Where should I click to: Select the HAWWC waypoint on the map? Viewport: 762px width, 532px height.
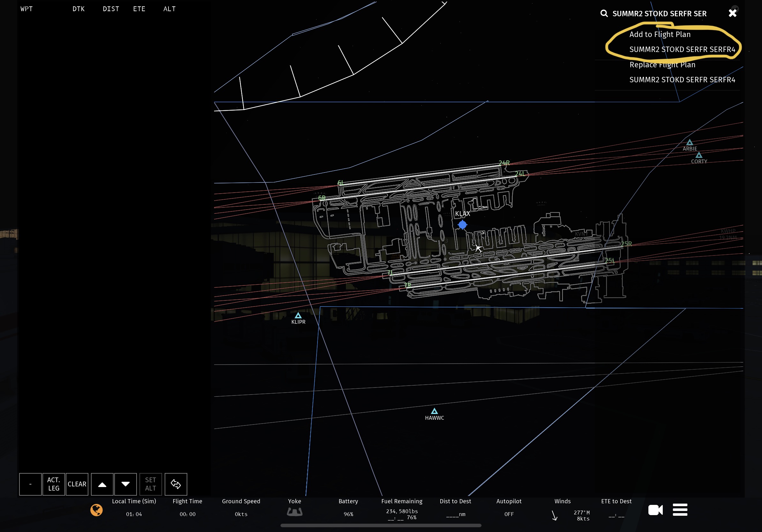434,412
